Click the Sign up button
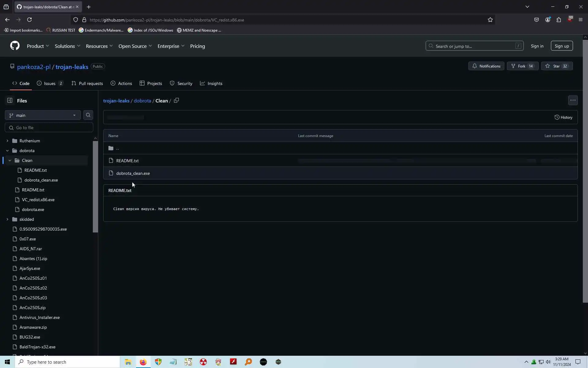 561,46
